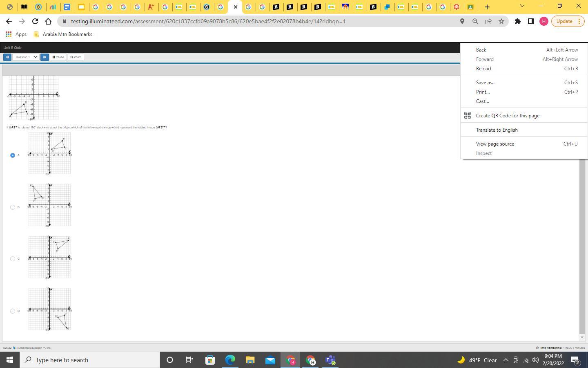This screenshot has height=368, width=588.
Task: Select answer choice A radio button
Action: [x=13, y=155]
